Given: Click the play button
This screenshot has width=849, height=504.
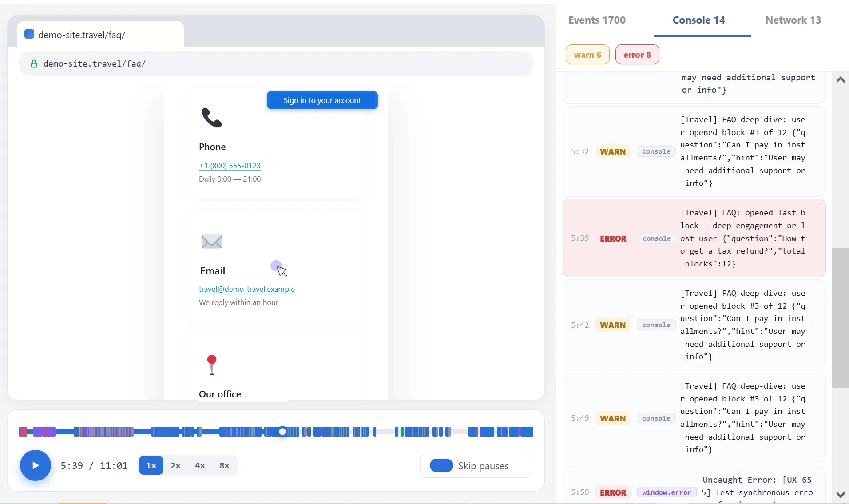Looking at the screenshot, I should [36, 465].
